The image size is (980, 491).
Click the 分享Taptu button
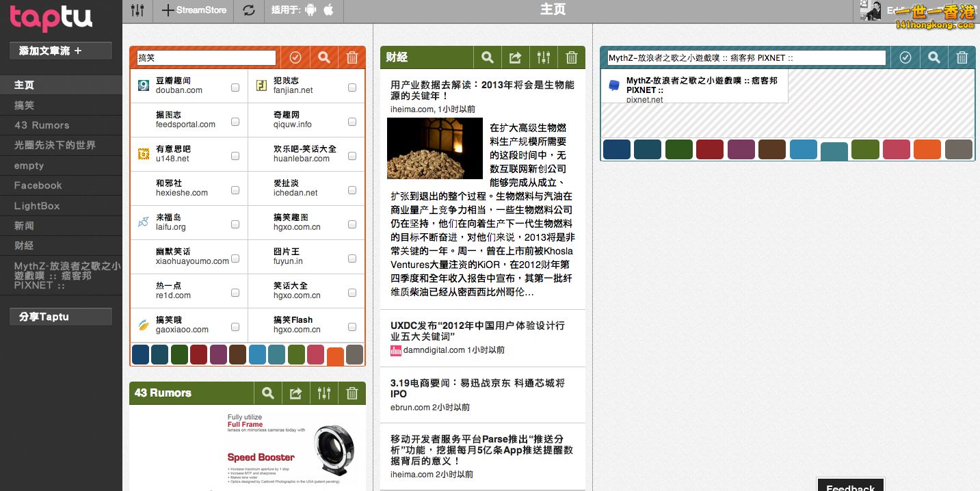[60, 317]
